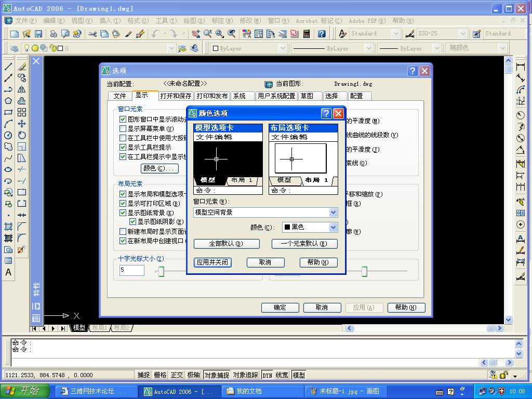
Task: Open the 绘图(D) menu
Action: (194, 21)
